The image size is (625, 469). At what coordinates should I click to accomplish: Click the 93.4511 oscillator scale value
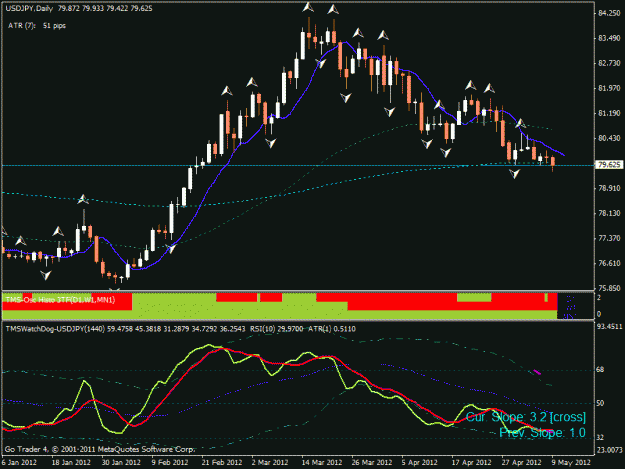[x=610, y=327]
